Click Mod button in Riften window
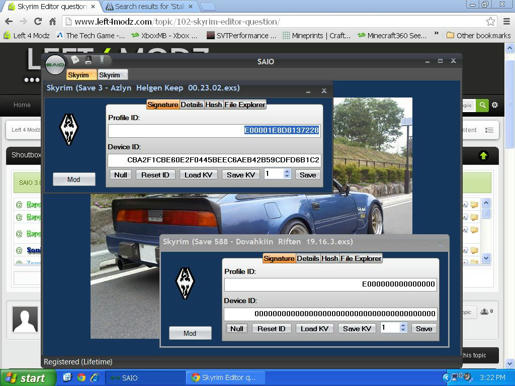Image resolution: width=515 pixels, height=386 pixels. [x=190, y=333]
